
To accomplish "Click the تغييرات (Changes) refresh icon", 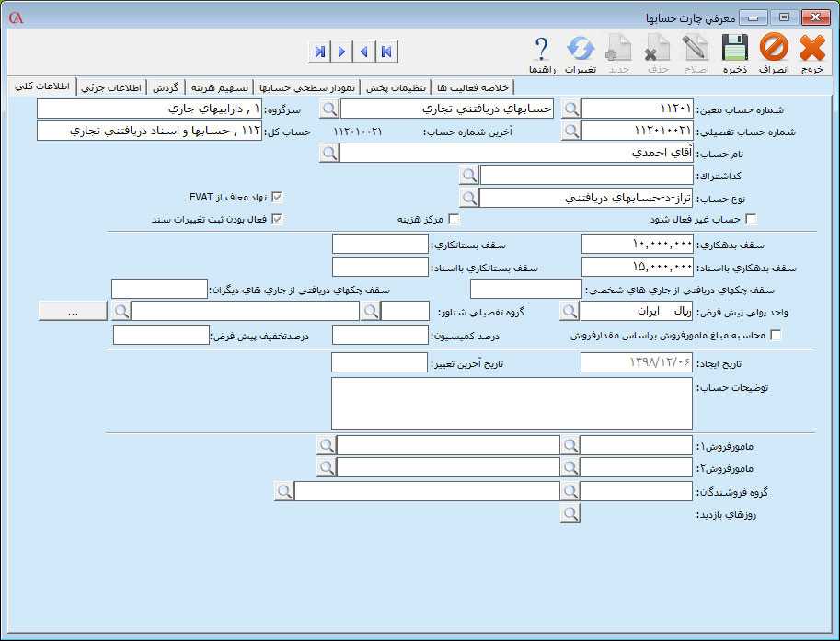I will coord(580,46).
